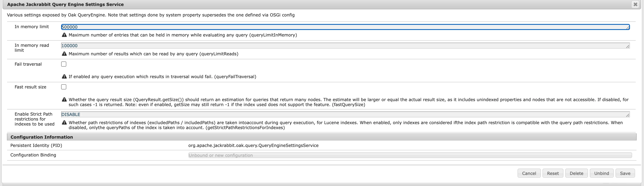Image resolution: width=644 pixels, height=186 pixels.
Task: Click the In memory limit label
Action: coord(32,27)
